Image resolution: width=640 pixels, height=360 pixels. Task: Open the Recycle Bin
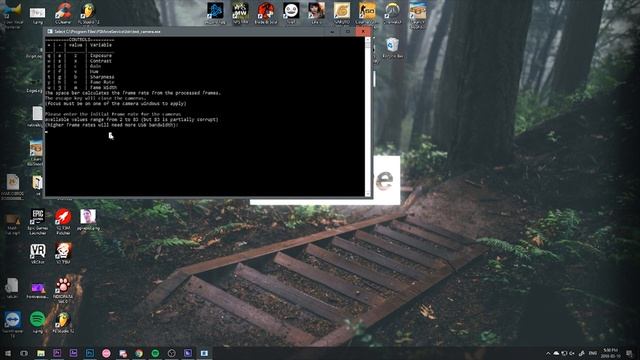pyautogui.click(x=392, y=48)
